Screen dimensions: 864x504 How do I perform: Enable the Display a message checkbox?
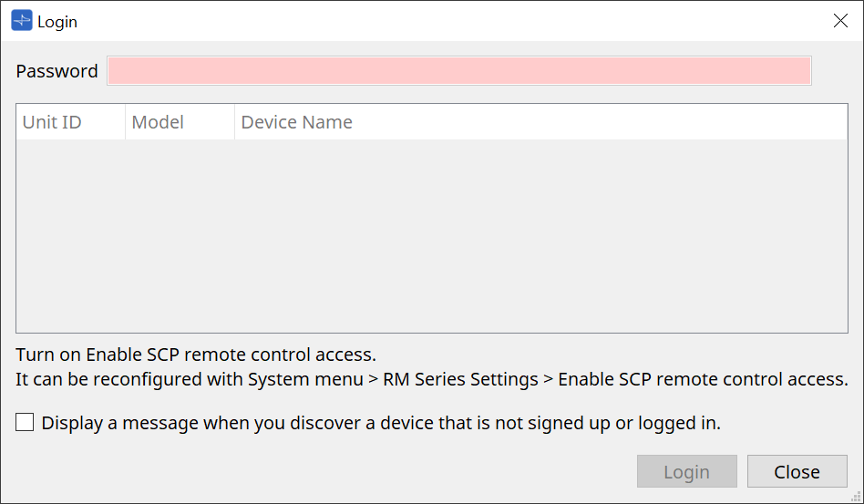25,423
